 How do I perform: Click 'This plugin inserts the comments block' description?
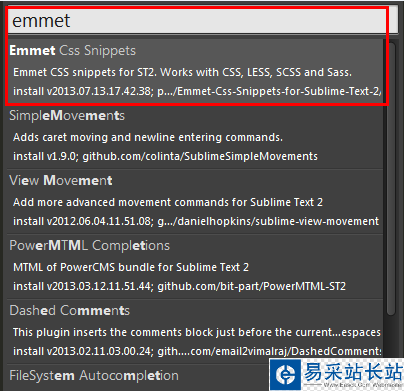click(197, 332)
